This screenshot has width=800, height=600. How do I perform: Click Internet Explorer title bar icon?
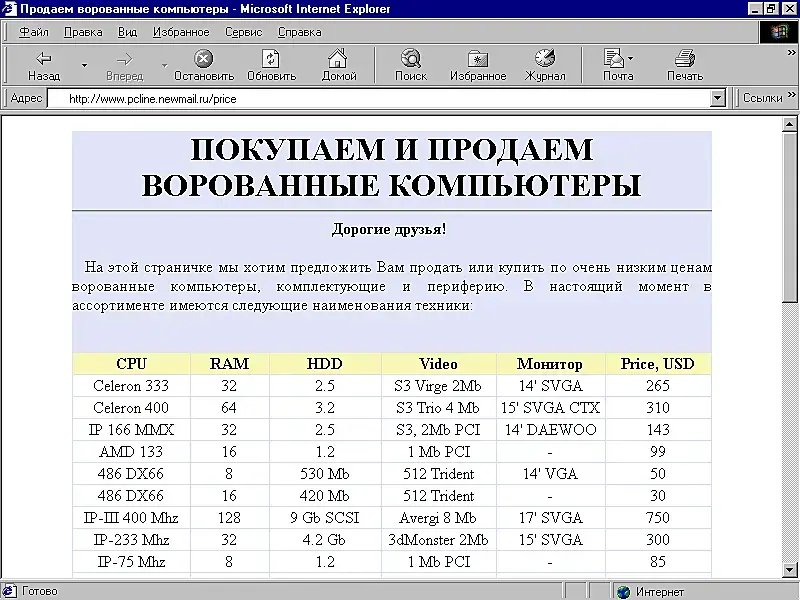pyautogui.click(x=9, y=9)
